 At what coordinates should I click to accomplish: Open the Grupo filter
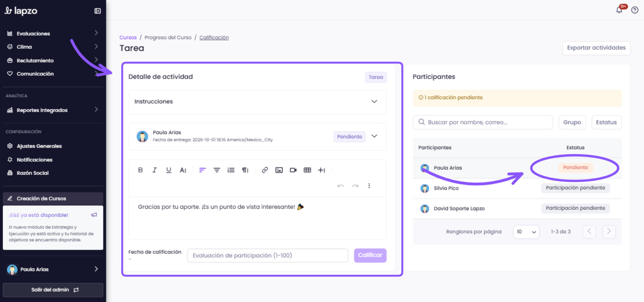point(572,122)
